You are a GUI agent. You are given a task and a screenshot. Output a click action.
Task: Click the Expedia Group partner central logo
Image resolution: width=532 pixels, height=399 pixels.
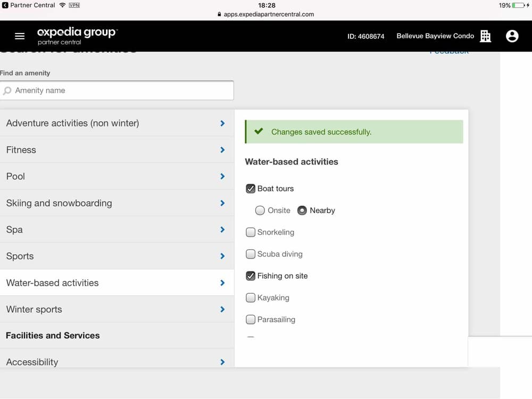[77, 36]
